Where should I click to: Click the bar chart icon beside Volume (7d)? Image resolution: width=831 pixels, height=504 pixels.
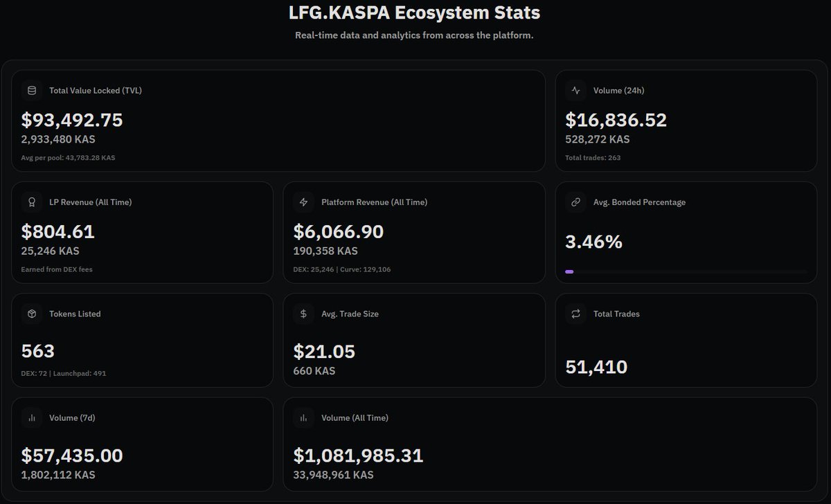(x=31, y=418)
